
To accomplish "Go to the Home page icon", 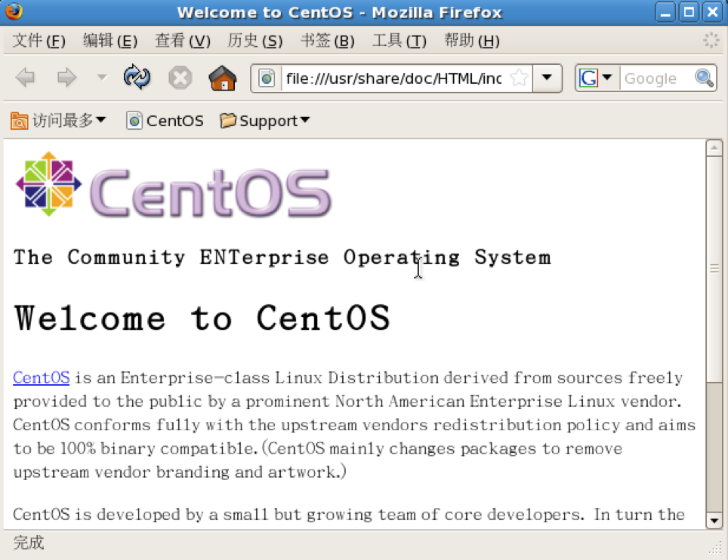I will [223, 78].
